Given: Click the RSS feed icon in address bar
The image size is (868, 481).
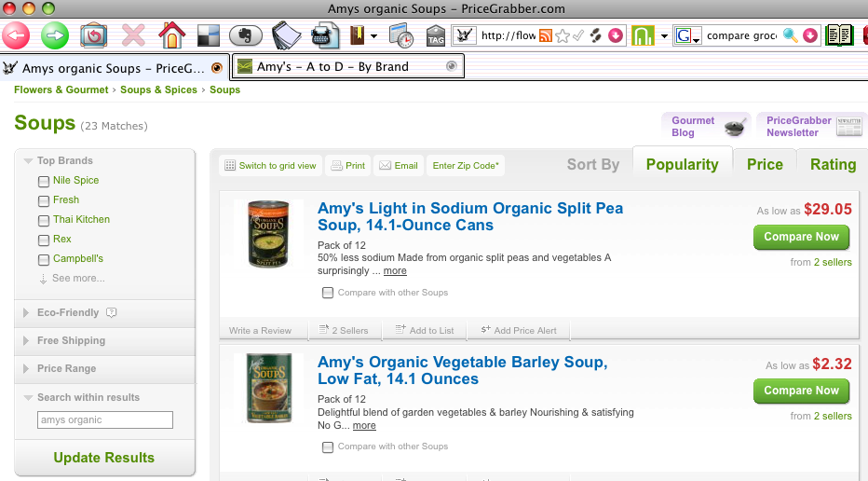Looking at the screenshot, I should 545,36.
